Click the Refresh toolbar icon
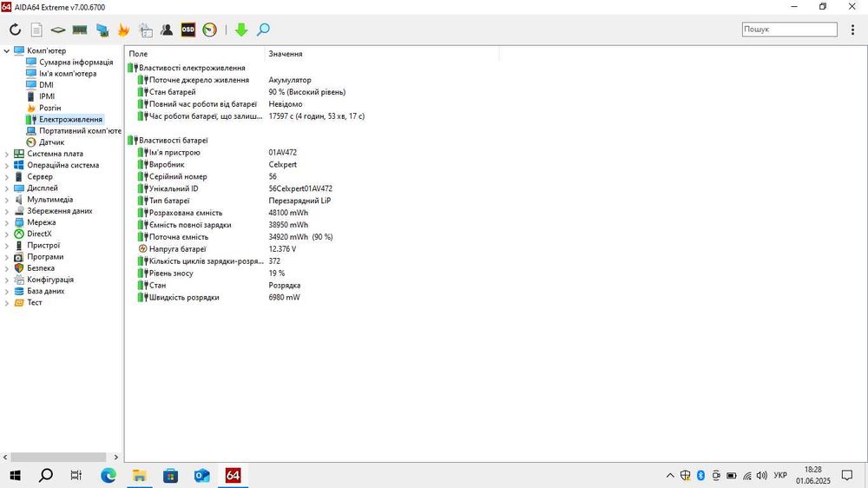The height and width of the screenshot is (488, 868). click(15, 30)
